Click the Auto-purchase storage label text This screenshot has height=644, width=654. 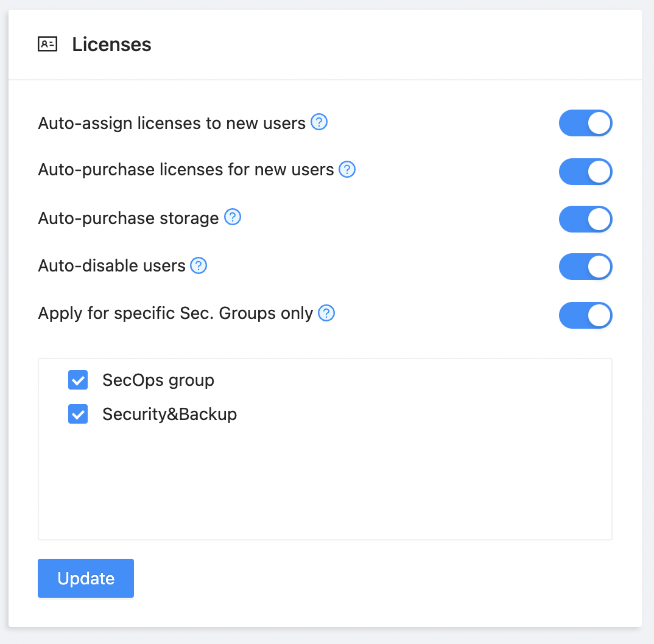128,218
